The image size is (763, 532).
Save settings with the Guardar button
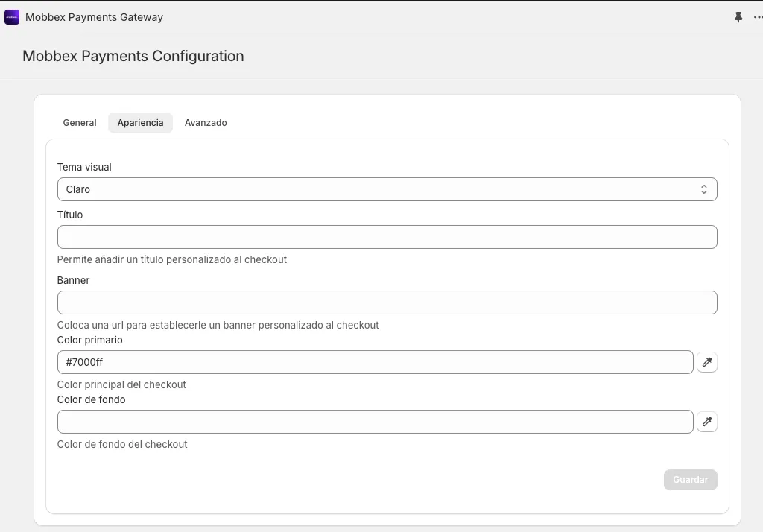tap(690, 479)
